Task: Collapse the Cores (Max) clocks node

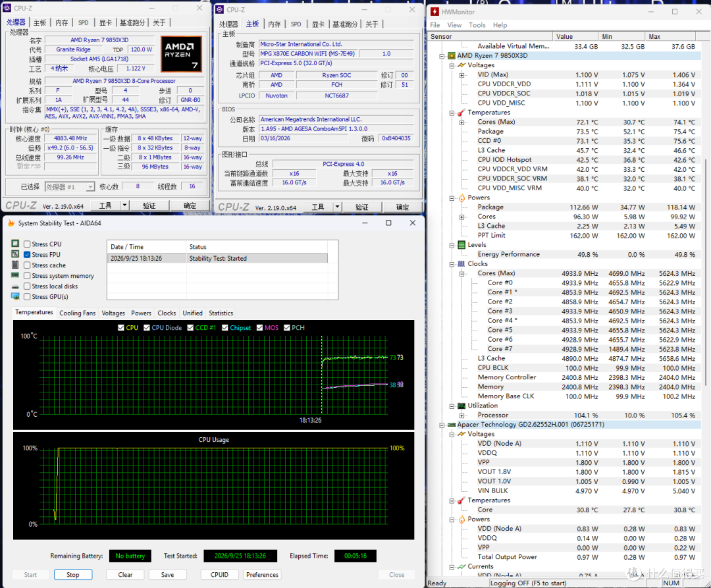Action: 461,273
